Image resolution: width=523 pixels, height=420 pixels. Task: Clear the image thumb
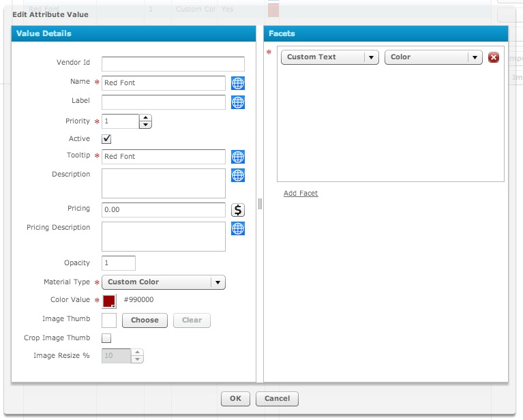tap(192, 320)
